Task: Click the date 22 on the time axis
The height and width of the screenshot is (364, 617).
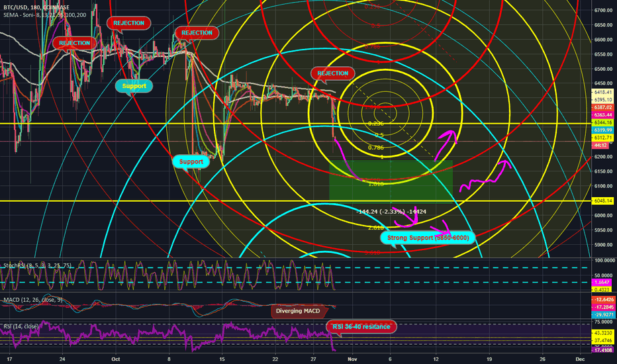Action: (x=275, y=359)
